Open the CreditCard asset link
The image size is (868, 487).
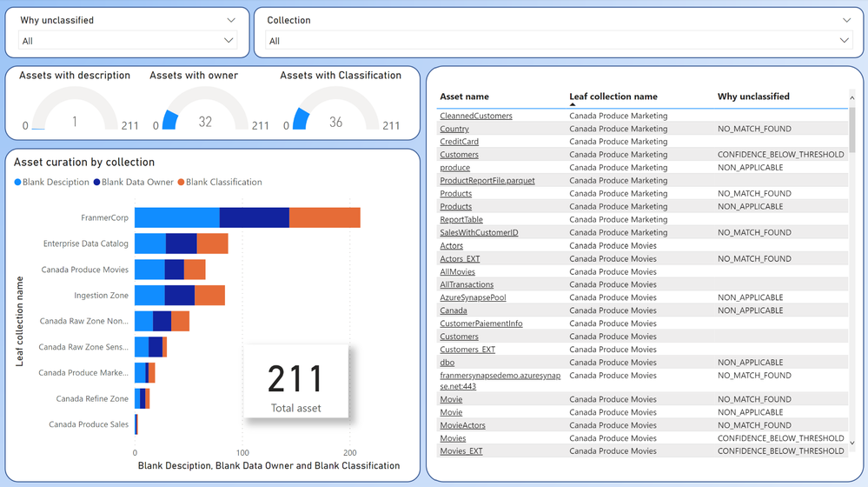[x=459, y=142]
